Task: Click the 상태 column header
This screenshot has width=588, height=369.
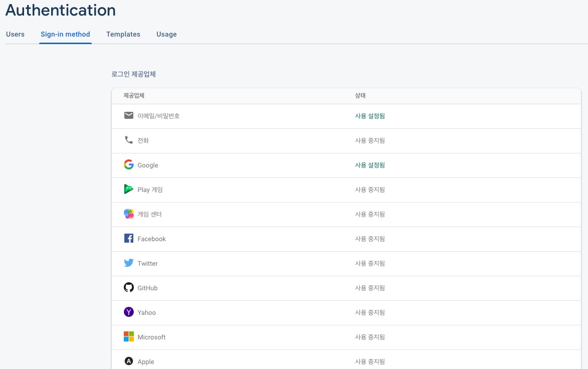Action: [x=360, y=96]
